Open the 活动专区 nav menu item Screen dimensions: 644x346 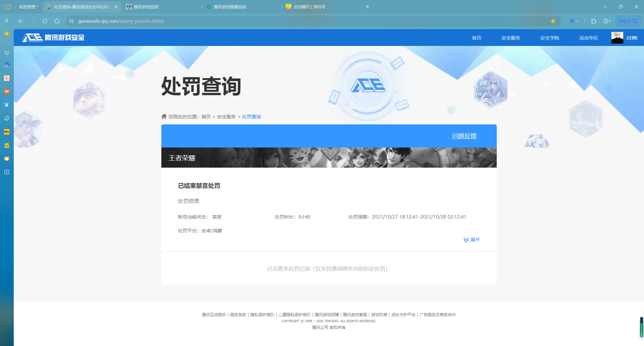(x=589, y=38)
